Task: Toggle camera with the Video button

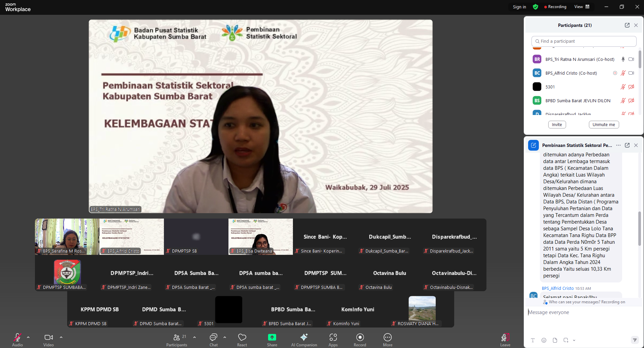Action: 48,338
